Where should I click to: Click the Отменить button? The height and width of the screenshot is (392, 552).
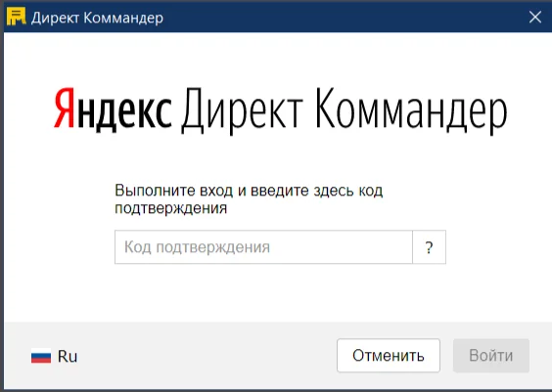(389, 356)
